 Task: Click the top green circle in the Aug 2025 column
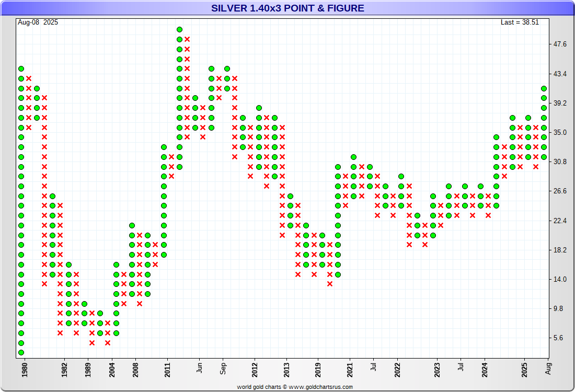pos(544,88)
